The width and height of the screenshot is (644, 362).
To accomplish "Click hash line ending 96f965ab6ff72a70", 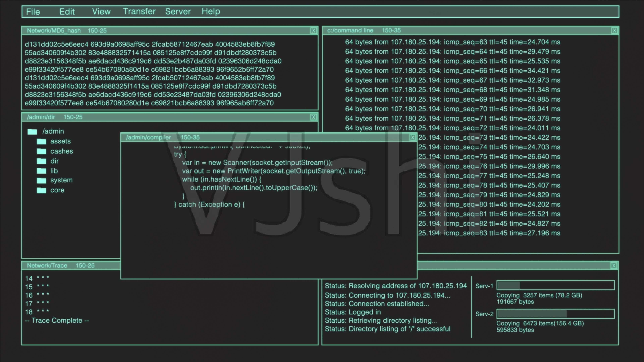I will [149, 103].
